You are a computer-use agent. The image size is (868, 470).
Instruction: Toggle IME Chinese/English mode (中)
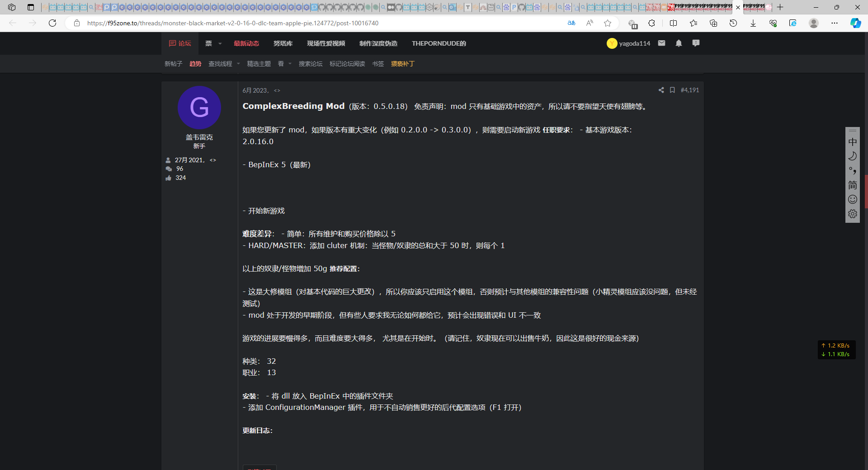coord(853,142)
